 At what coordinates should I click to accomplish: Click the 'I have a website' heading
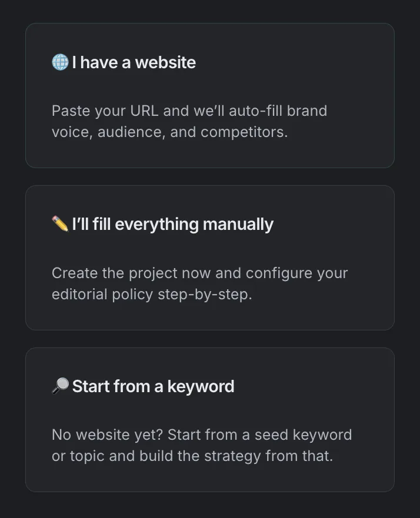pos(133,62)
